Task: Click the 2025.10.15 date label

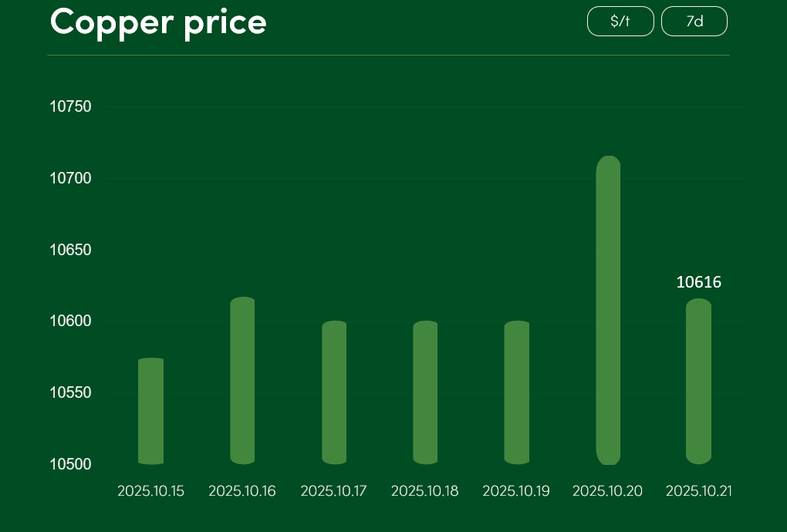Action: (x=150, y=491)
